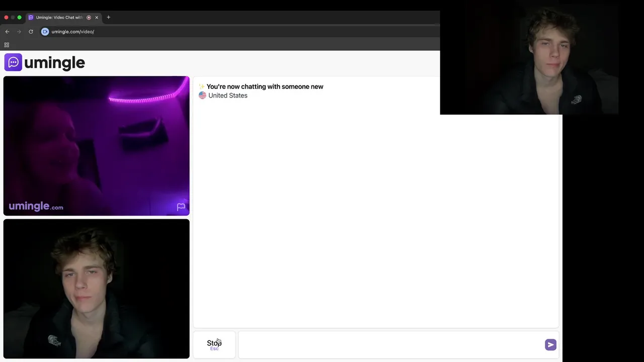Reload the page with the refresh icon
644x362 pixels.
[x=31, y=32]
